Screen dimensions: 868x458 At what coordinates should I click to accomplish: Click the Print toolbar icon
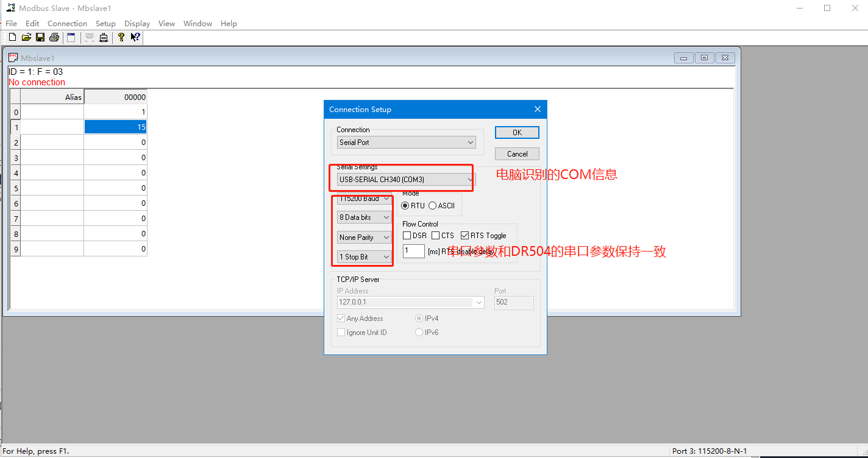[54, 38]
